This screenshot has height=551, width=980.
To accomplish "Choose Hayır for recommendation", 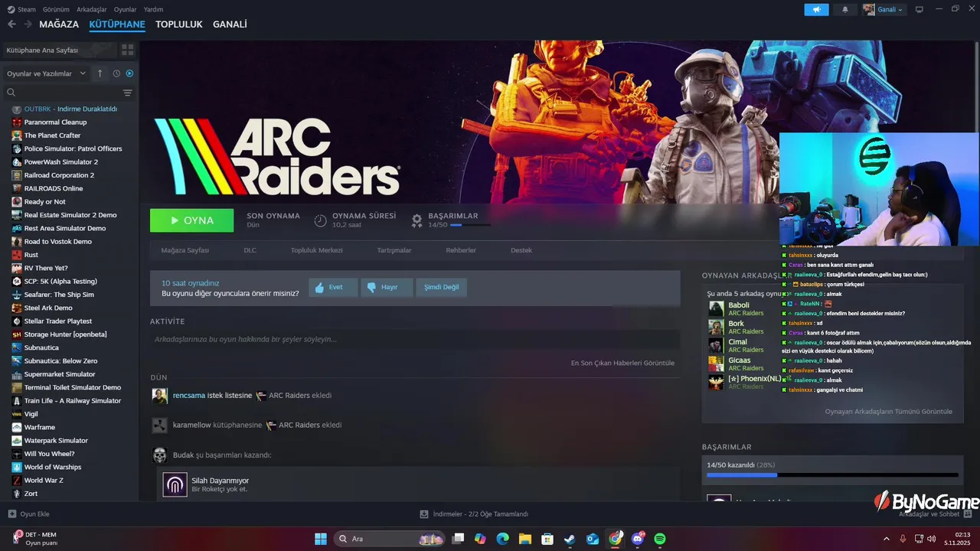I will pos(387,288).
